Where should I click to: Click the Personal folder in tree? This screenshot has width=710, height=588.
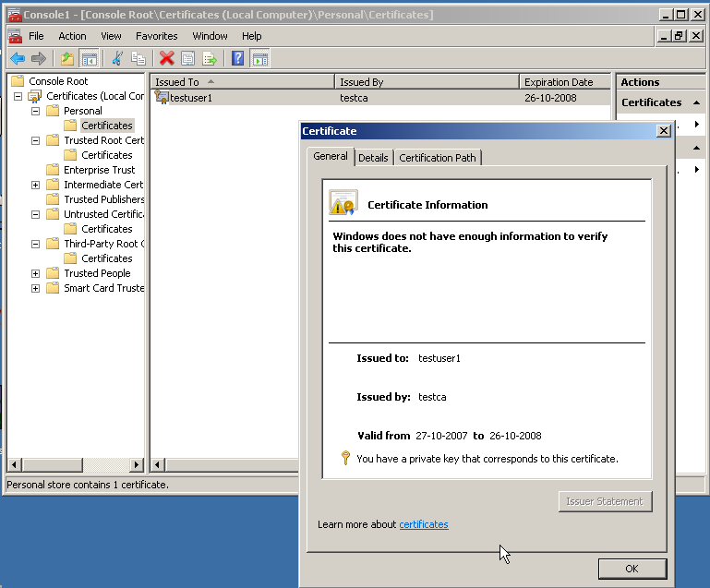(83, 111)
